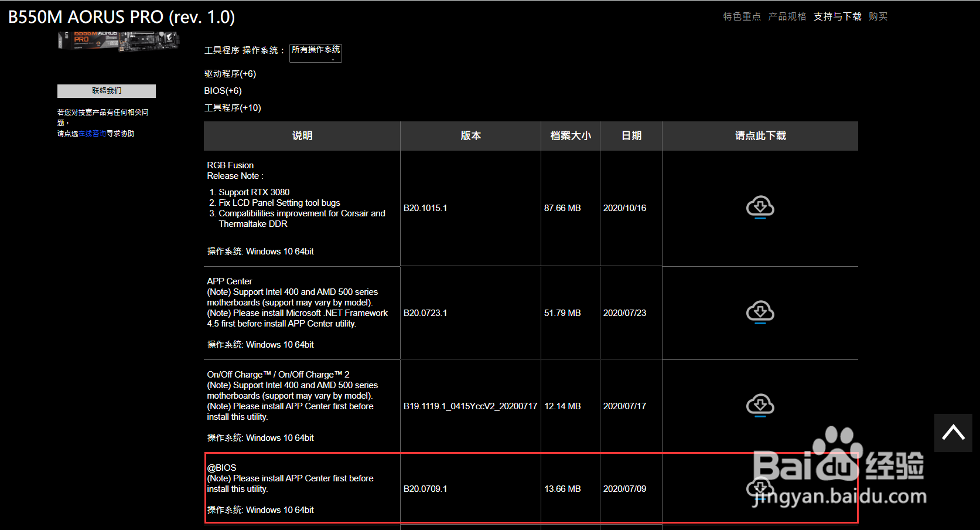Viewport: 980px width, 530px height.
Task: Click 'Support RTX 3080' release note line
Action: pyautogui.click(x=254, y=192)
